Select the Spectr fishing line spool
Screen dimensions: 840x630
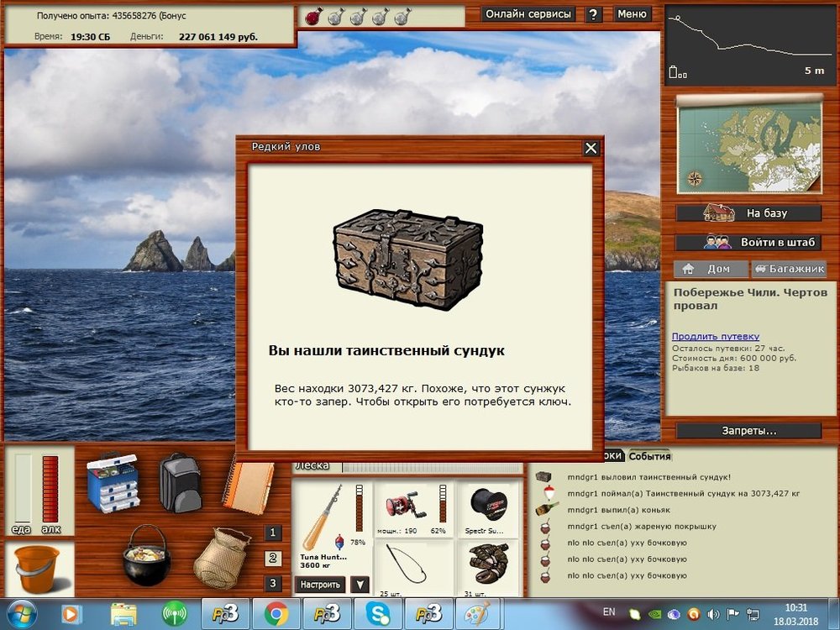point(488,506)
